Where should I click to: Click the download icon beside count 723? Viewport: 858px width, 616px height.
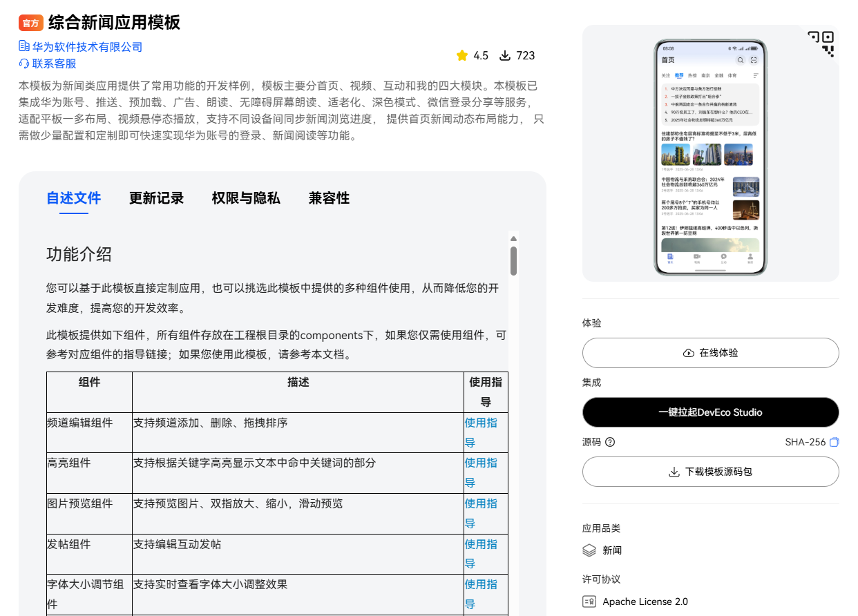click(505, 55)
